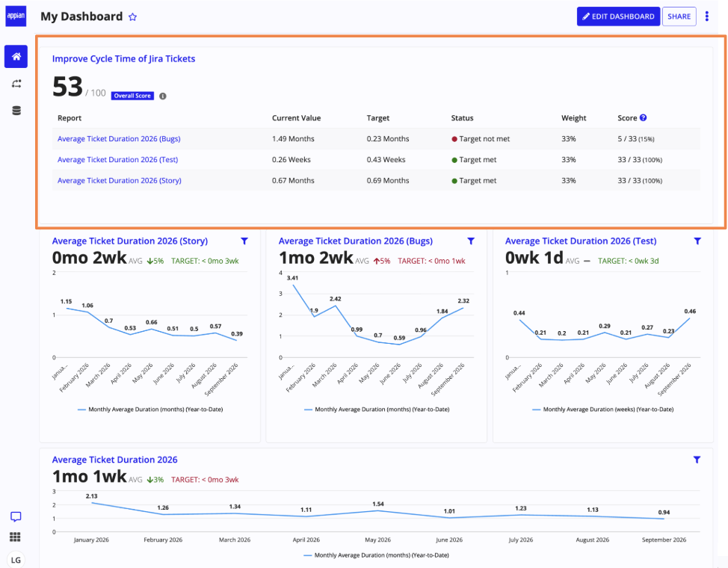Toggle Story chart legend Monthly Average Duration

150,409
